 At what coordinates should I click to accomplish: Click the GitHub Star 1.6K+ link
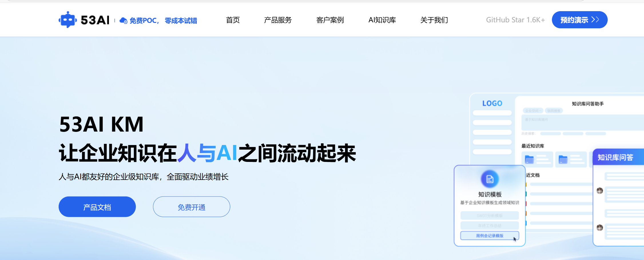(x=515, y=20)
